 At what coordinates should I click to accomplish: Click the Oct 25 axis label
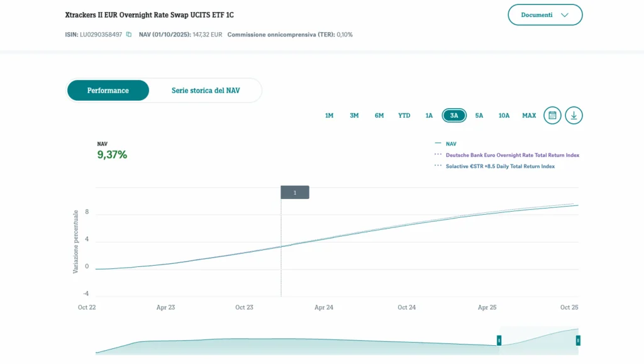click(x=569, y=307)
